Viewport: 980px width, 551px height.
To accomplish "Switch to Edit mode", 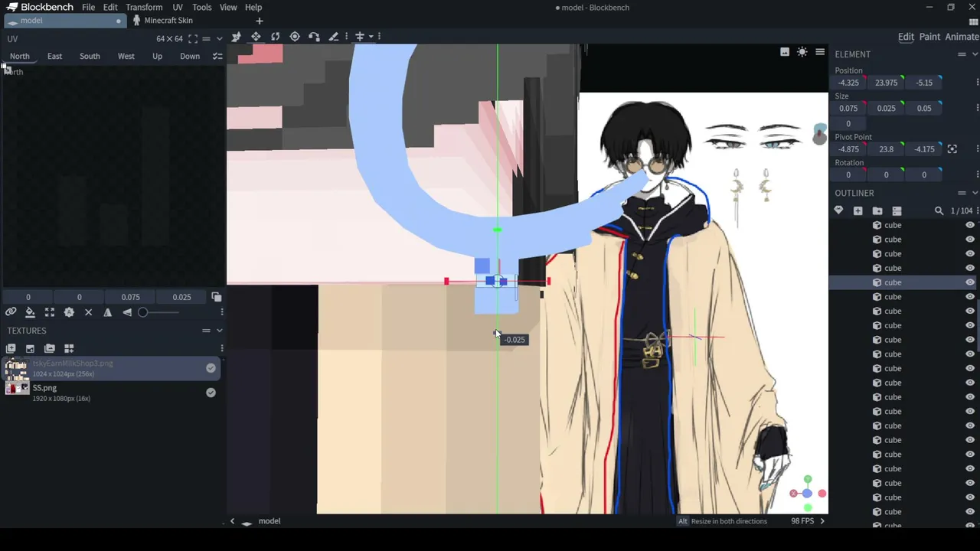I will [x=906, y=37].
